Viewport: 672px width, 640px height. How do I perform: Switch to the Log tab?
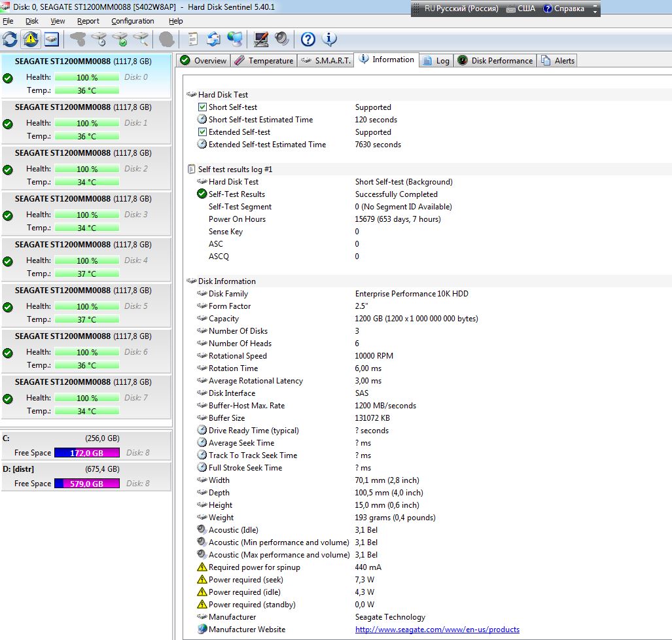click(x=436, y=60)
